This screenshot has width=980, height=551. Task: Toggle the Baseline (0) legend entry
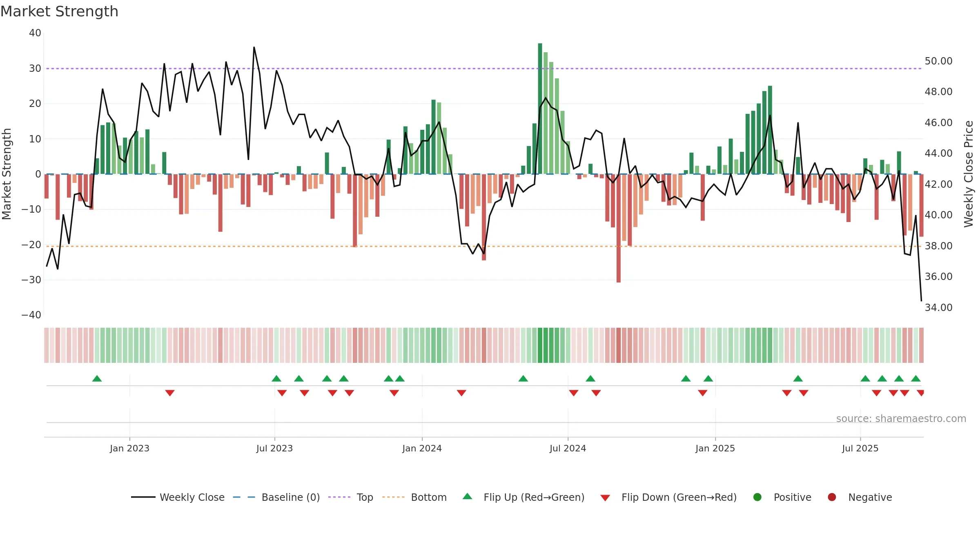tap(276, 497)
